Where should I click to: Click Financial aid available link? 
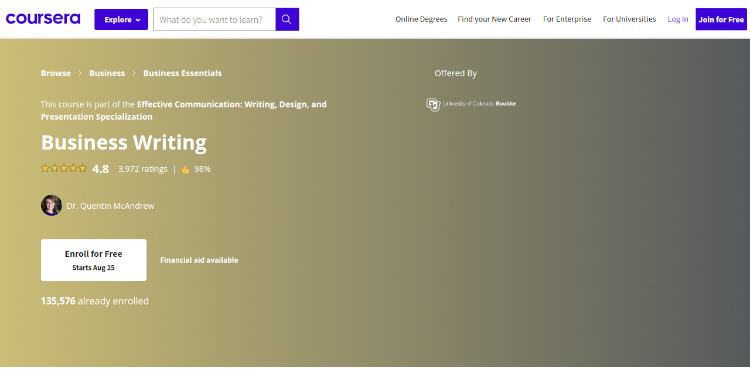pyautogui.click(x=199, y=260)
